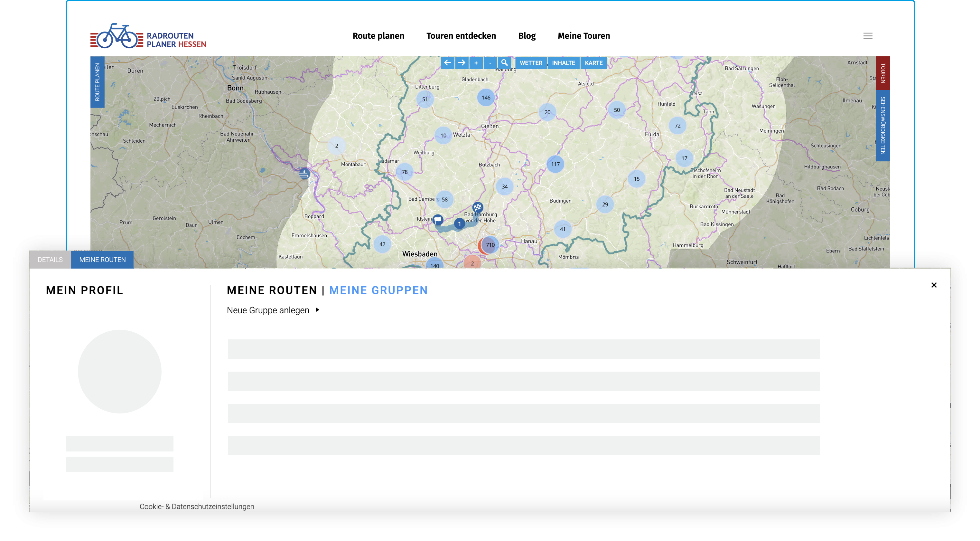Toggle the WETTER map overlay
This screenshot has height=541, width=980.
click(531, 63)
